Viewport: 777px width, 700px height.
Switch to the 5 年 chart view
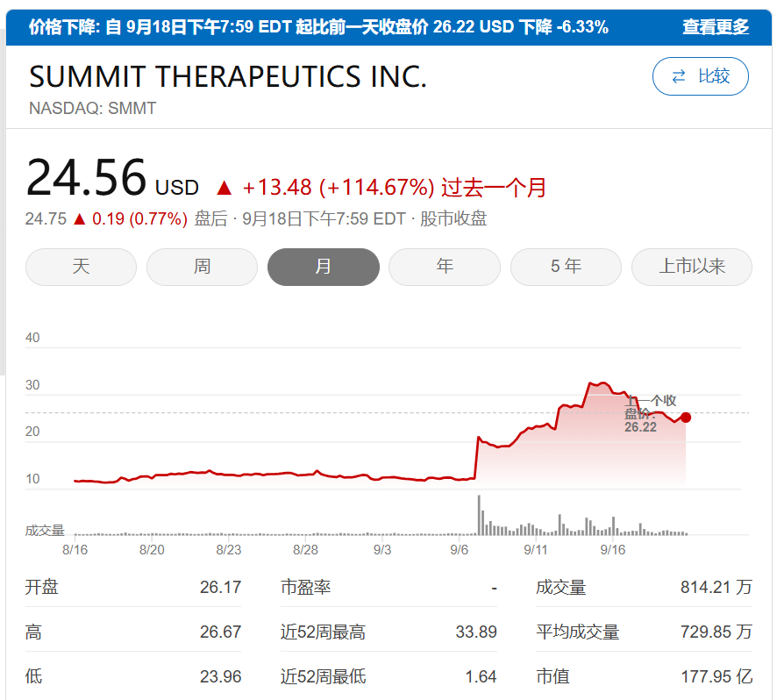click(x=566, y=267)
